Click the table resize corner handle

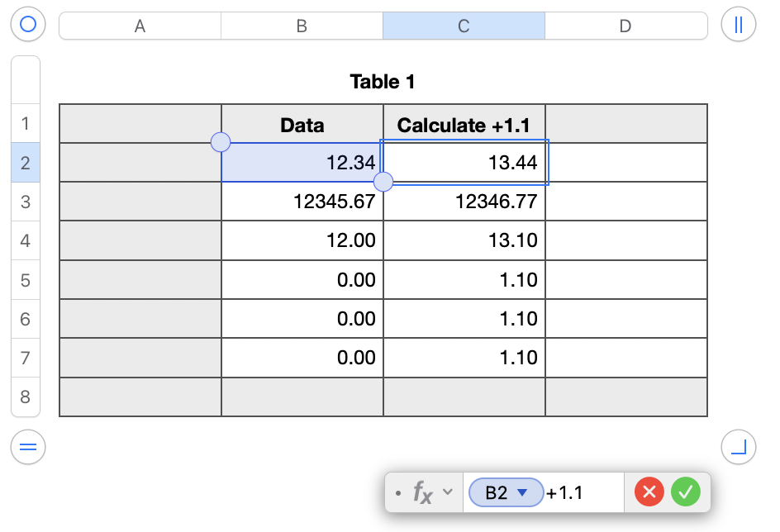point(738,447)
